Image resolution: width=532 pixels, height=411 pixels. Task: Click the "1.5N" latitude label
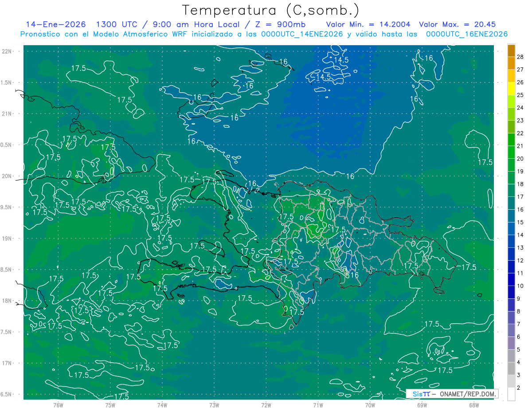7,82
